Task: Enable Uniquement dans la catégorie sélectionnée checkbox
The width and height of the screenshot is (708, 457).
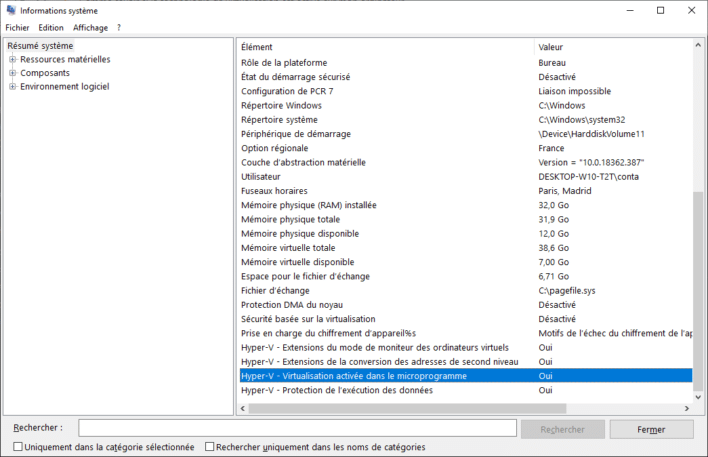Action: 19,447
